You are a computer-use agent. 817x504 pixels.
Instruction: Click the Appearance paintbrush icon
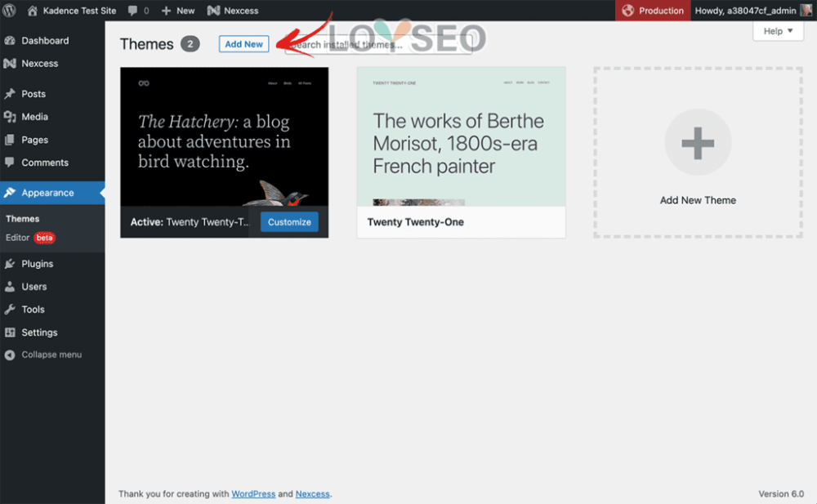coord(10,192)
